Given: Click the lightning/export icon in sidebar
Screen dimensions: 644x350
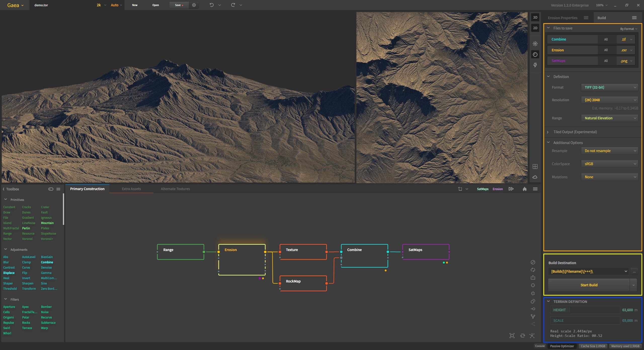Looking at the screenshot, I should coord(535,65).
